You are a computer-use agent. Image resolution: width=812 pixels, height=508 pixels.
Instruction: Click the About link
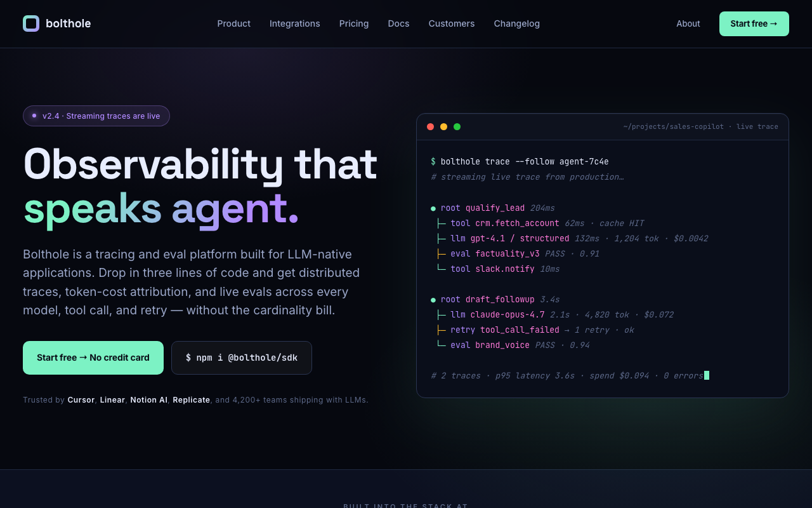pos(688,23)
